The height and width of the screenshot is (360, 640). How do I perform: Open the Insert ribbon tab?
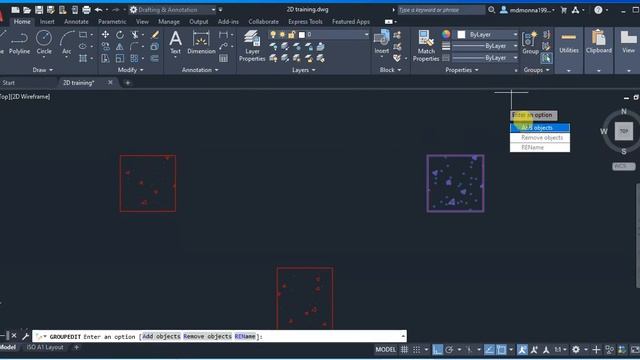click(x=47, y=22)
